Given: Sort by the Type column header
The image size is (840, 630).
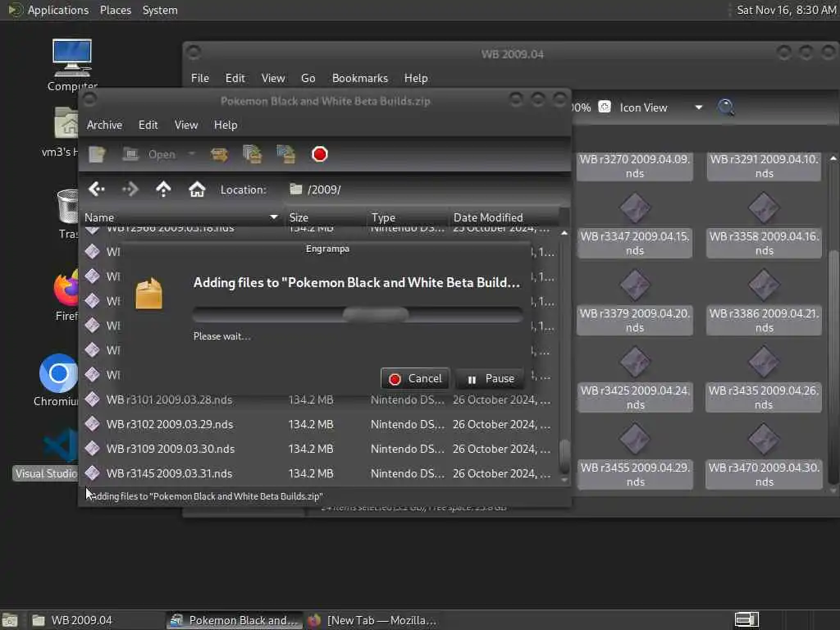Looking at the screenshot, I should (408, 217).
